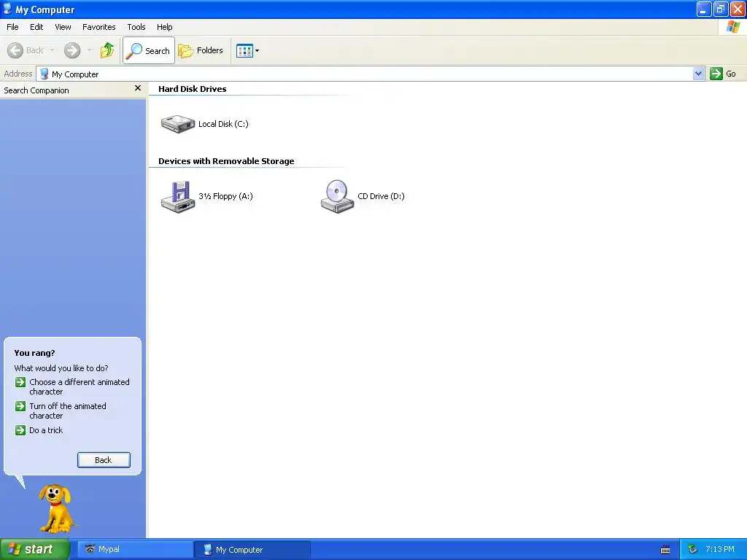Click arrow icon beside Do a trick
Screen dimensions: 747x560
tap(20, 430)
